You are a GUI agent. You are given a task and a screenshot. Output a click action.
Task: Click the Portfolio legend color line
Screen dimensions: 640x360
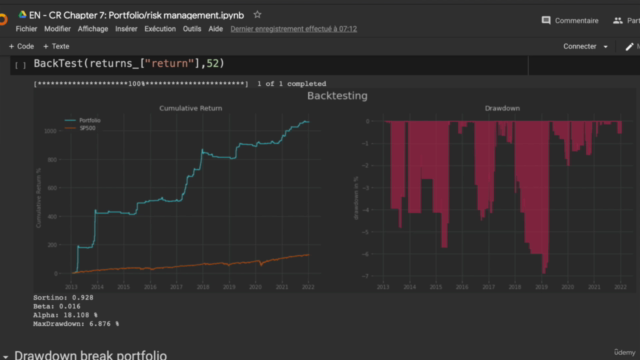(x=70, y=120)
